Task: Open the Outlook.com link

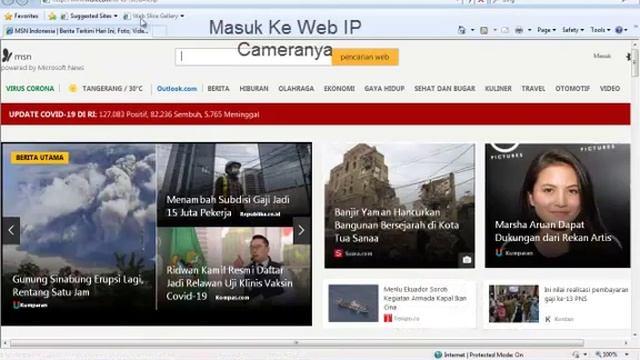Action: 177,89
